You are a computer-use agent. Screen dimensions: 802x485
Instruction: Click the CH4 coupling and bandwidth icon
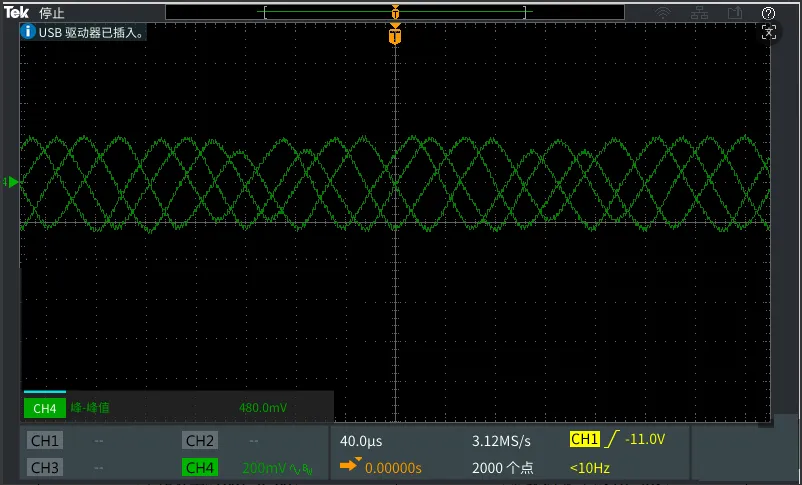(x=301, y=468)
